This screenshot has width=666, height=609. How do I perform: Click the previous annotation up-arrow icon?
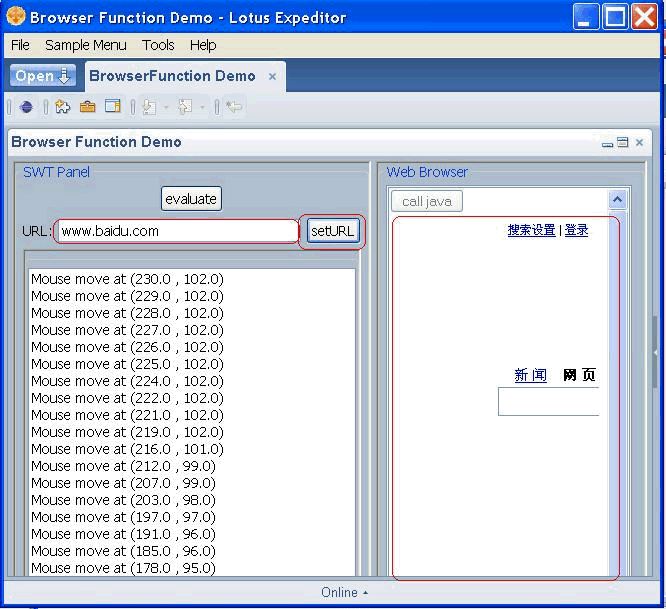(x=185, y=107)
